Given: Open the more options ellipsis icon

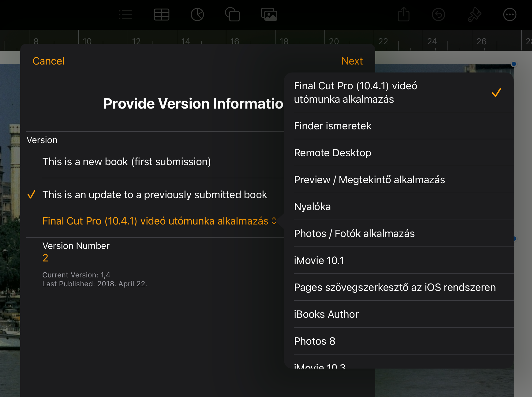Looking at the screenshot, I should (510, 14).
